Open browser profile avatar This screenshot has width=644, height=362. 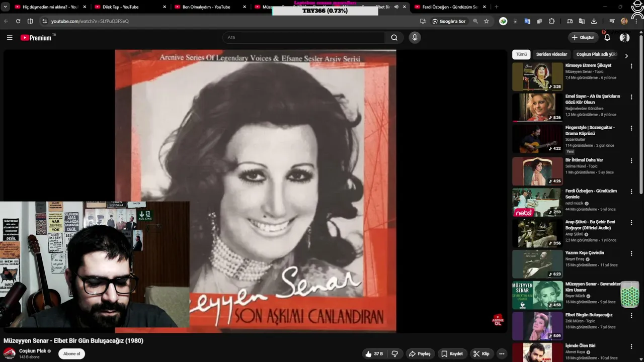pyautogui.click(x=624, y=21)
